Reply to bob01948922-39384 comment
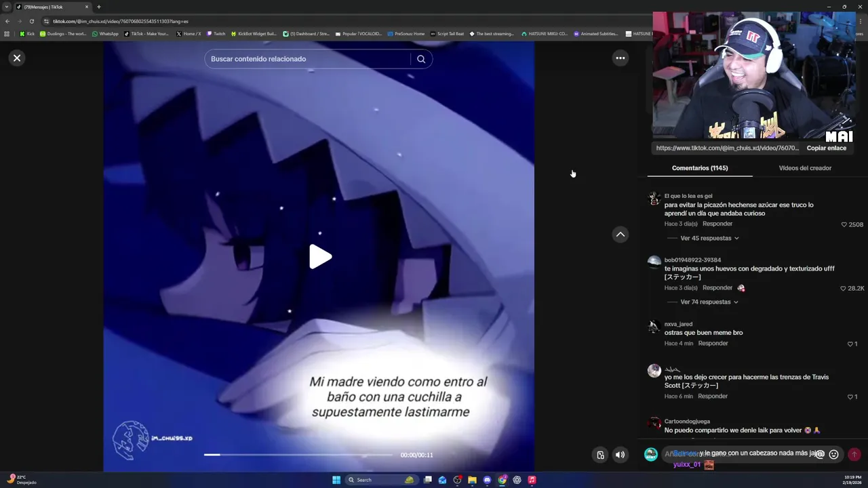This screenshot has height=488, width=868. [x=717, y=287]
